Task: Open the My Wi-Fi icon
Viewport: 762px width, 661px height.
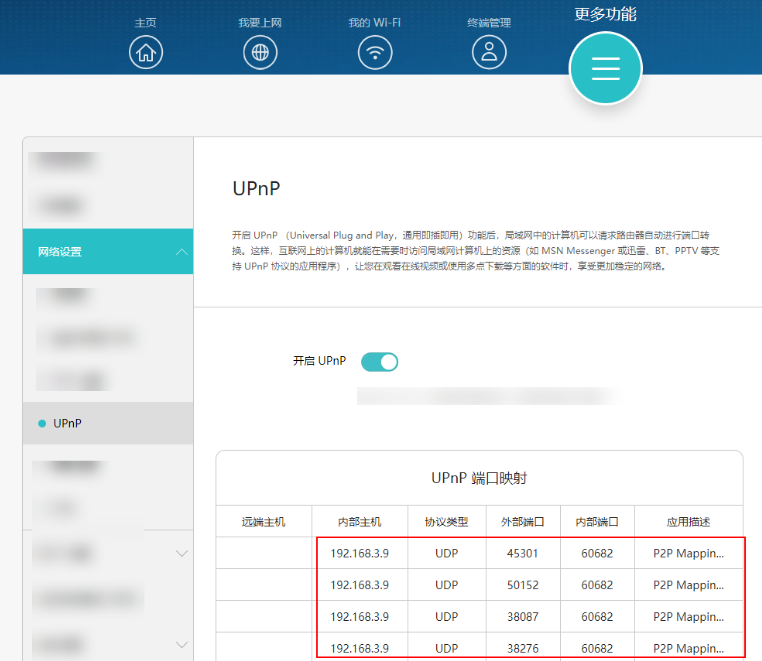Action: (375, 52)
